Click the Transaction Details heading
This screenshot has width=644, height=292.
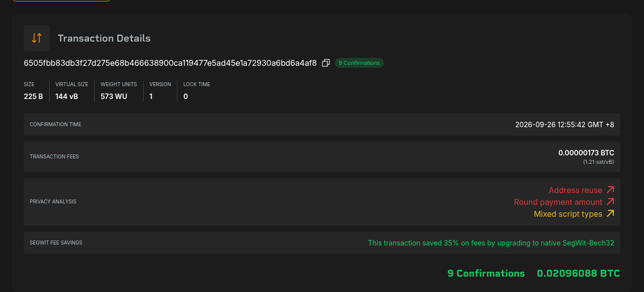(x=104, y=38)
